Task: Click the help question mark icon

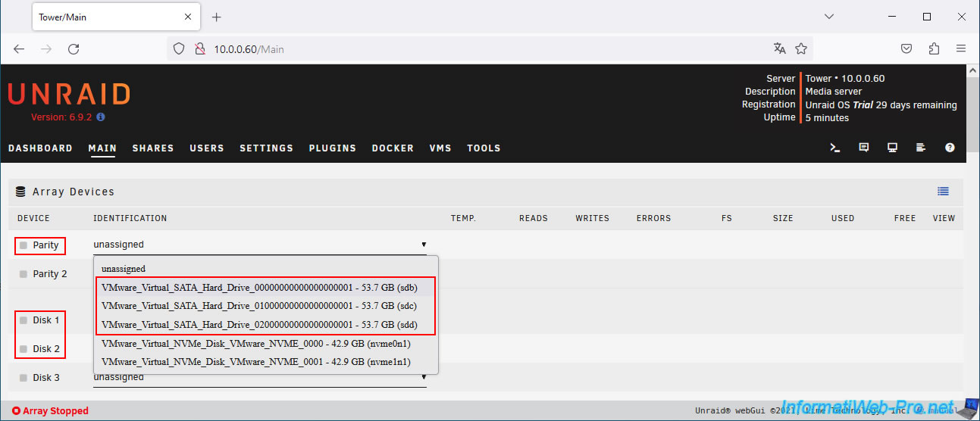Action: click(x=950, y=148)
